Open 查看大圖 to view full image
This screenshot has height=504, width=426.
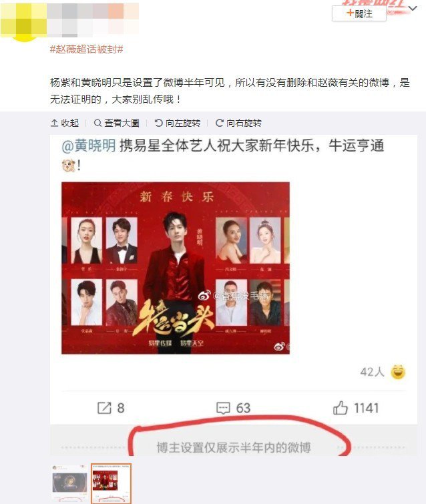point(116,123)
